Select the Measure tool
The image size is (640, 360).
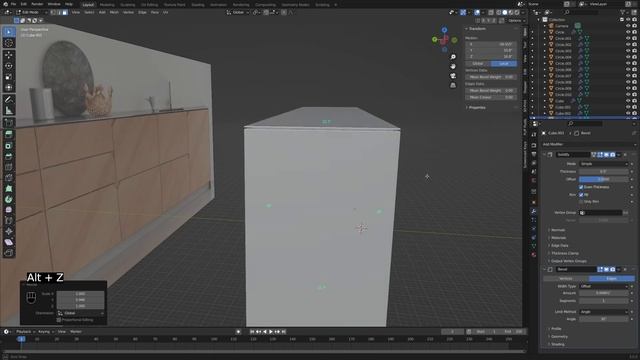pyautogui.click(x=9, y=111)
